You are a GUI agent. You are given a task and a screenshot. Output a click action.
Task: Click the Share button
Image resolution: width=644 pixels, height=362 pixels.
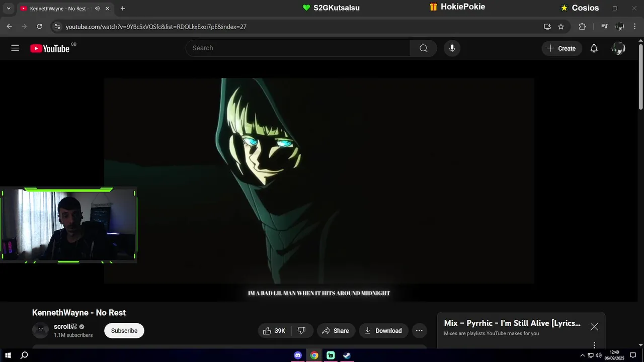point(336,331)
